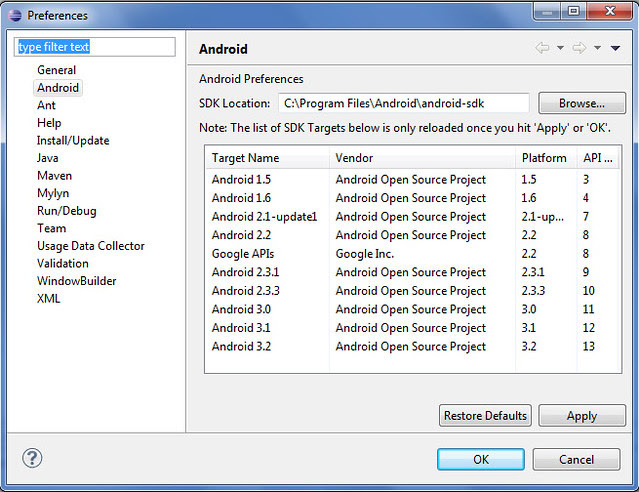The height and width of the screenshot is (492, 639).
Task: Click platform 2.3.1 cell
Action: pyautogui.click(x=533, y=272)
